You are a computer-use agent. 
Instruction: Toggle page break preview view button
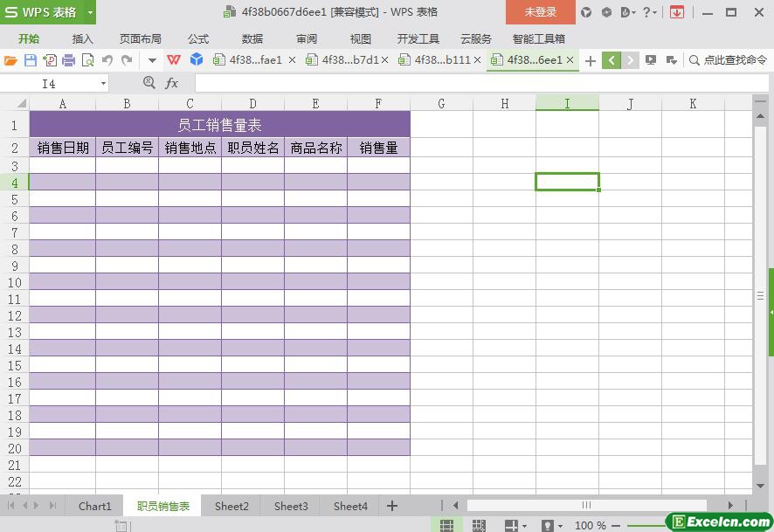click(x=479, y=525)
